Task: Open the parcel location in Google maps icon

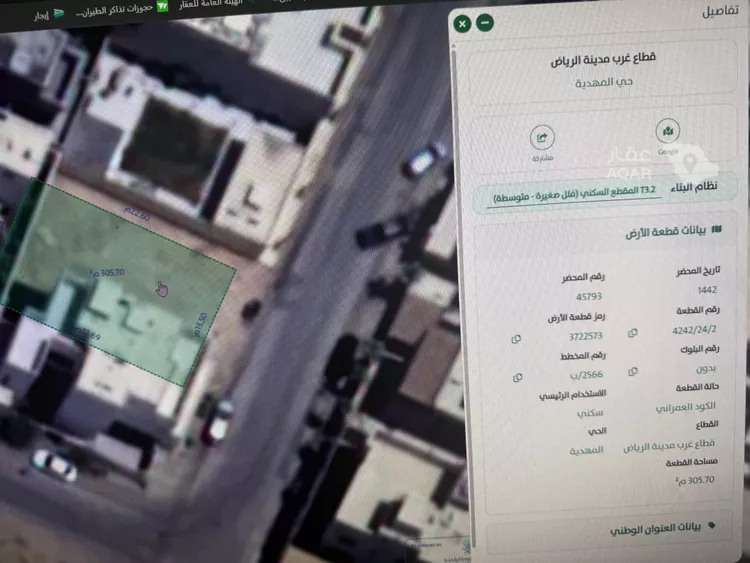Action: coord(668,131)
